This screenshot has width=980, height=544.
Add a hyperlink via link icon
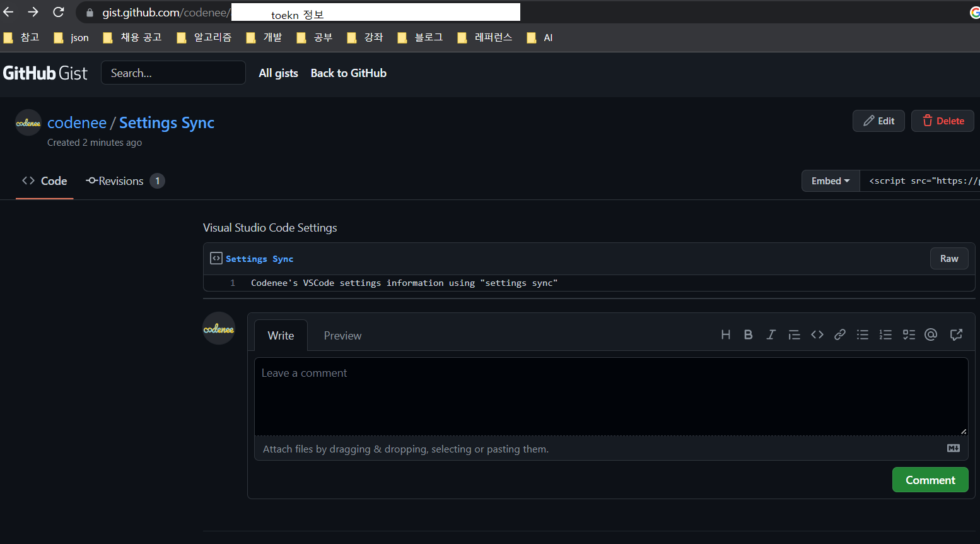coord(840,334)
